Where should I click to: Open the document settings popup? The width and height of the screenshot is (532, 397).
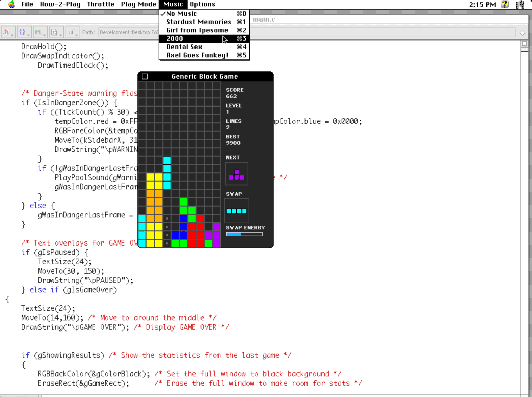point(56,32)
